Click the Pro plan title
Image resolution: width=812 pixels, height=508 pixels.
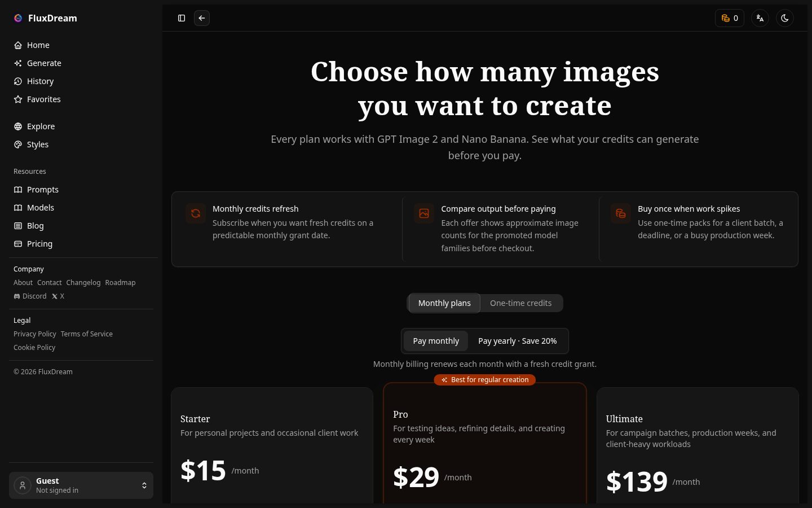coord(400,414)
